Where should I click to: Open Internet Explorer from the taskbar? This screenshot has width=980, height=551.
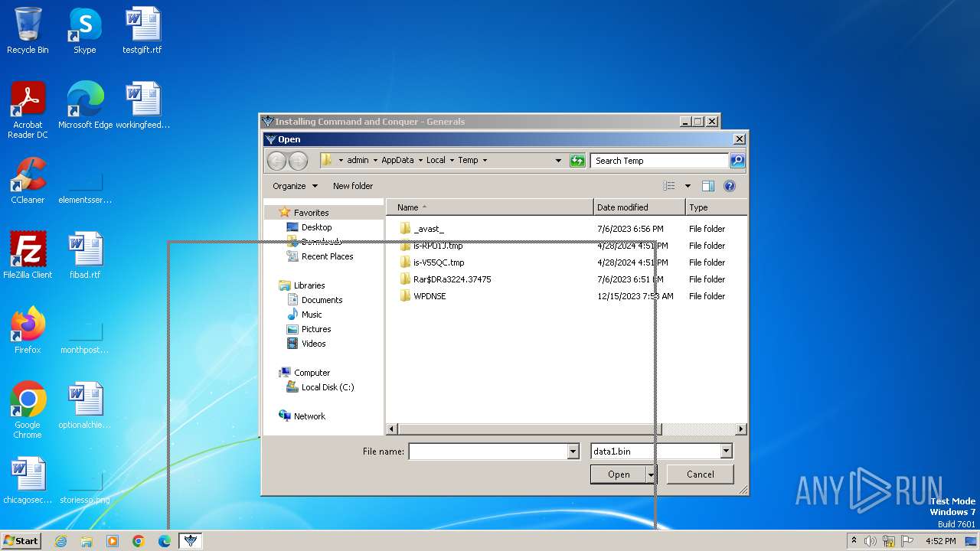click(x=60, y=541)
